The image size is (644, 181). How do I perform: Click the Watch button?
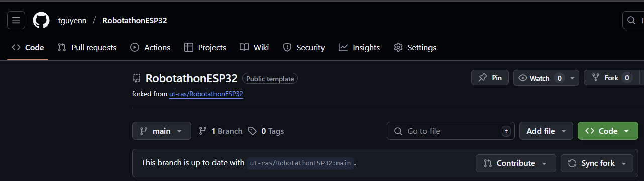540,78
